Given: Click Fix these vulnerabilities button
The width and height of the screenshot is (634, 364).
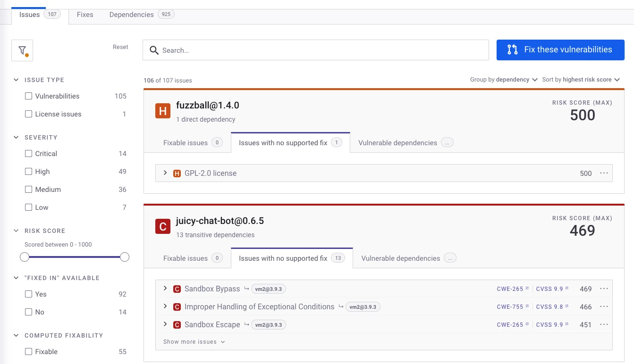Looking at the screenshot, I should [x=560, y=50].
